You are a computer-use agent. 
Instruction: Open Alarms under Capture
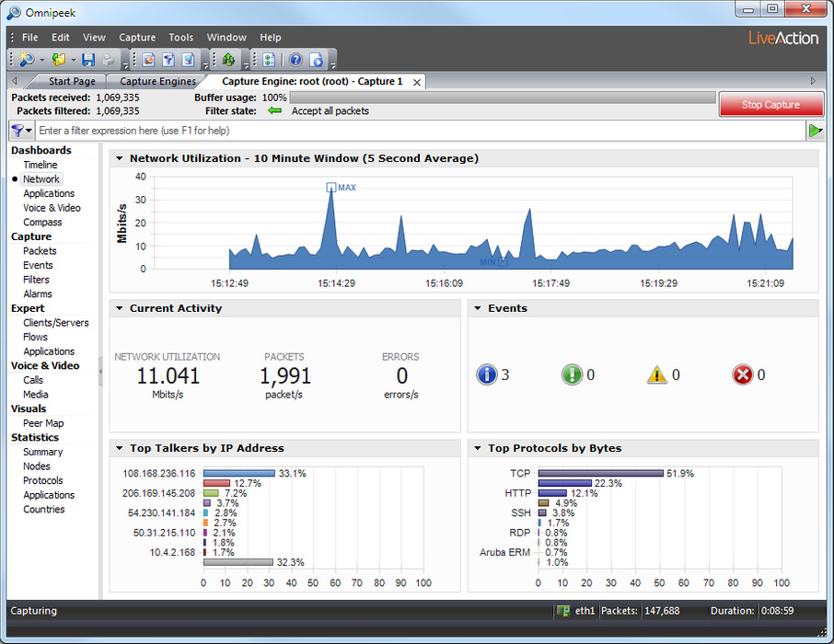click(x=38, y=294)
